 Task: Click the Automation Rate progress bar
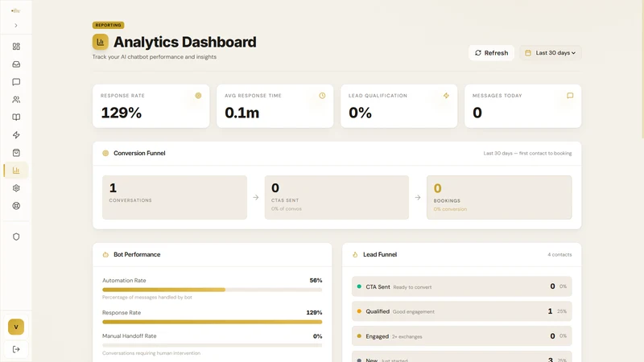pyautogui.click(x=212, y=290)
